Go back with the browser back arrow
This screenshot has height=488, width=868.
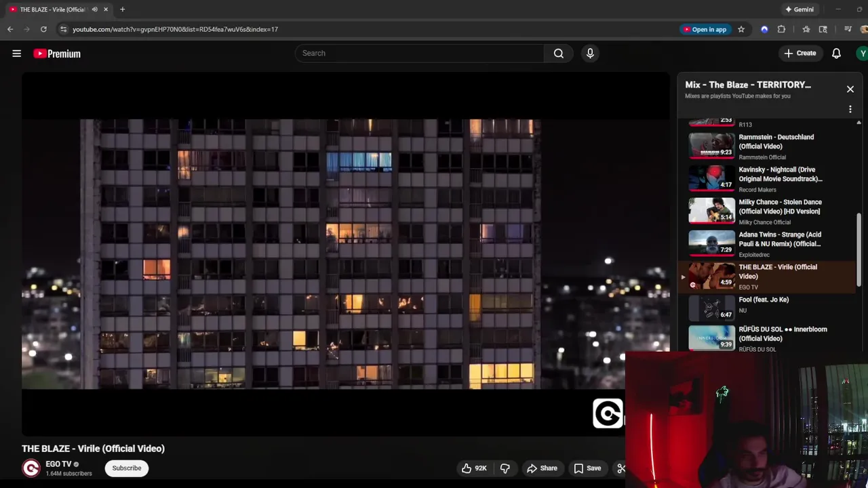[x=10, y=29]
